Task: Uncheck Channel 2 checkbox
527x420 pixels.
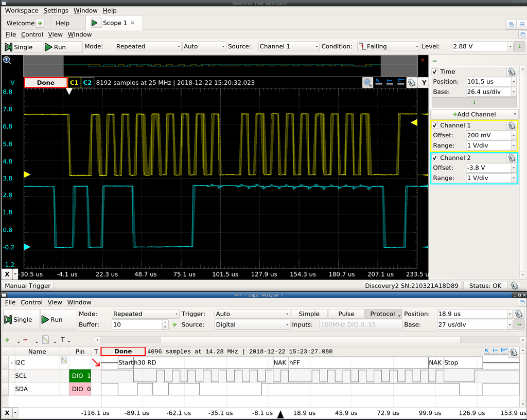Action: 434,158
